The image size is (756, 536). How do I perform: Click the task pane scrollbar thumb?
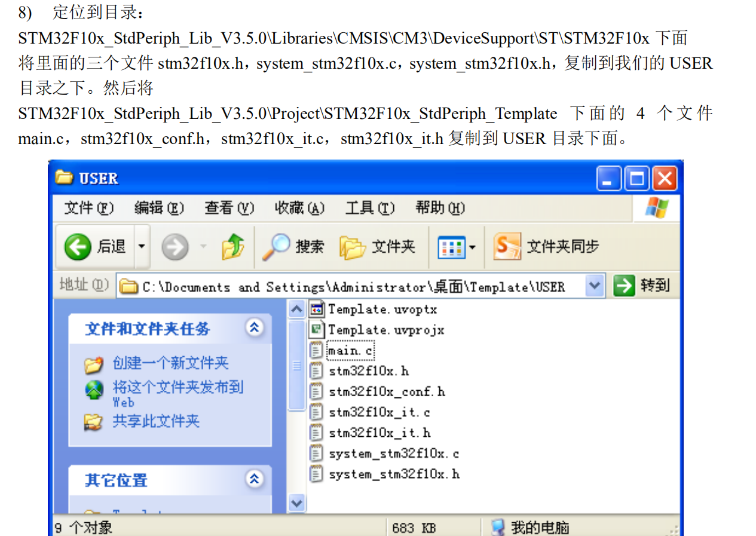point(296,365)
